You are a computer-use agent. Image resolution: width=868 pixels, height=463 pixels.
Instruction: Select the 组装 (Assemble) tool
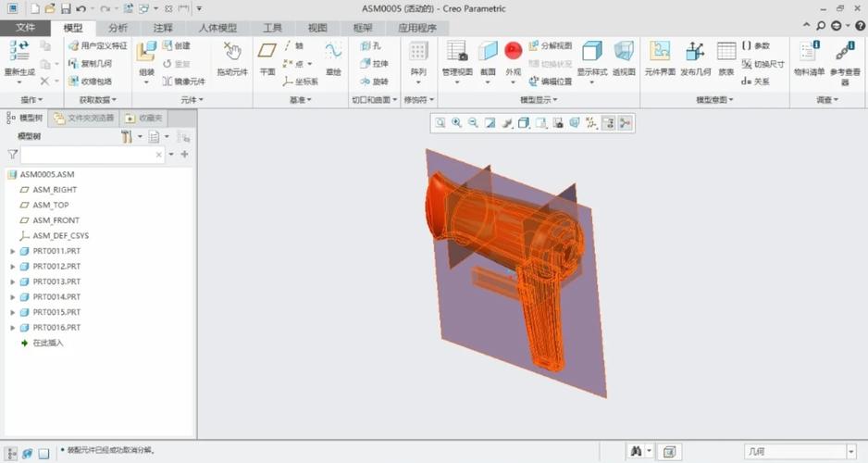[x=146, y=58]
